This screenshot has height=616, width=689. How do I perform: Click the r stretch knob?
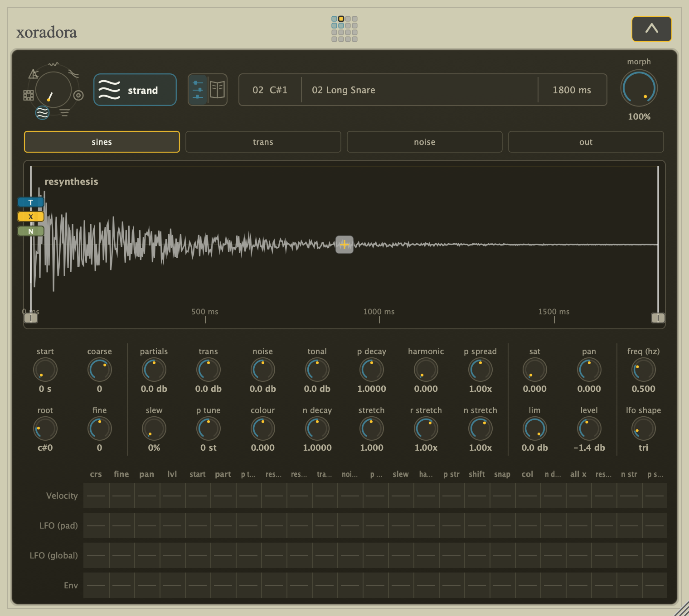[426, 428]
